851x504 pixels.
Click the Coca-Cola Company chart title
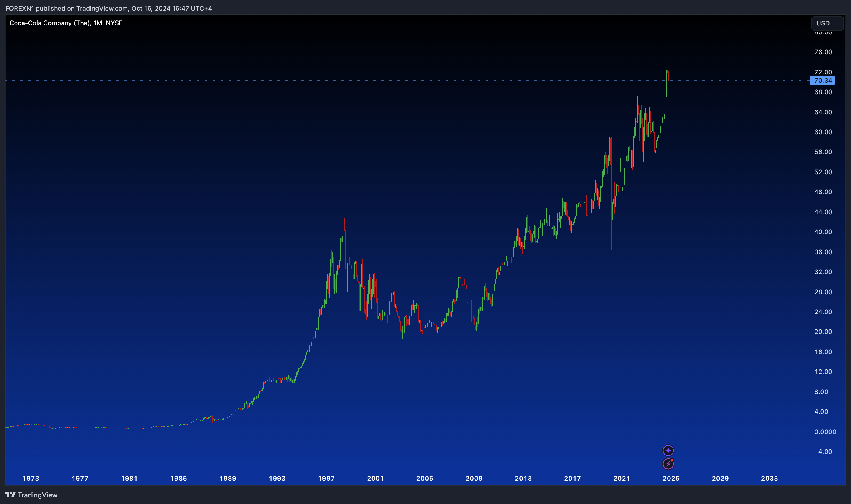[66, 23]
